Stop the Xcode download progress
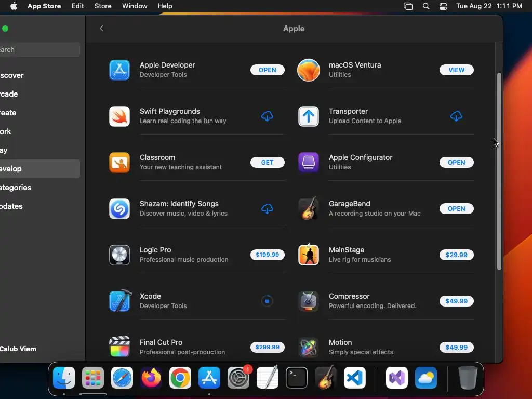The image size is (532, 399). tap(268, 301)
